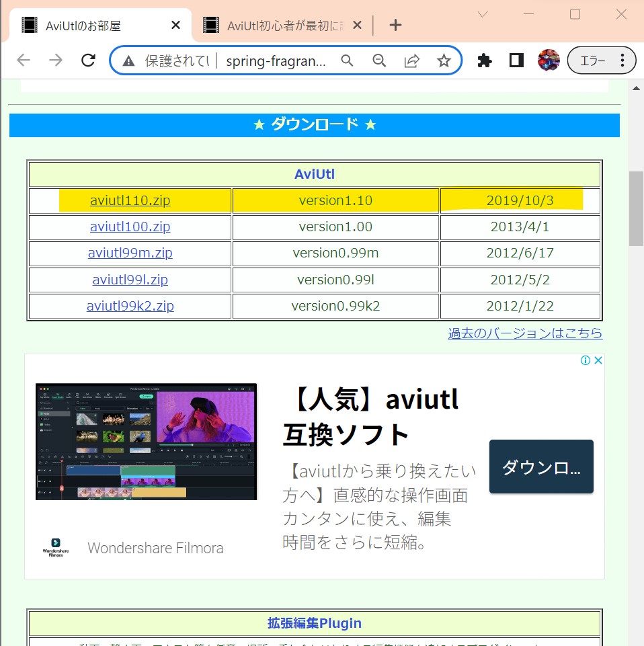Screen dimensions: 644x646
Task: Click the 拡張編集Plugin table header
Action: pyautogui.click(x=315, y=623)
